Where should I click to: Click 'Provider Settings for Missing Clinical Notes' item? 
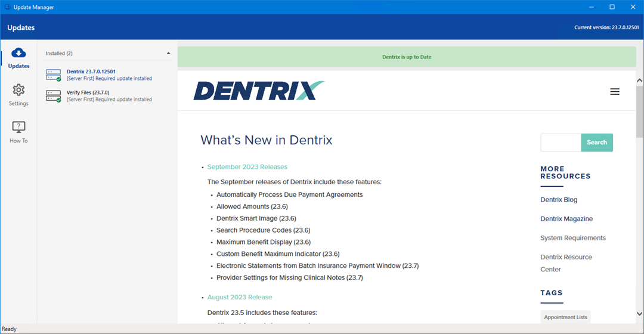[290, 278]
